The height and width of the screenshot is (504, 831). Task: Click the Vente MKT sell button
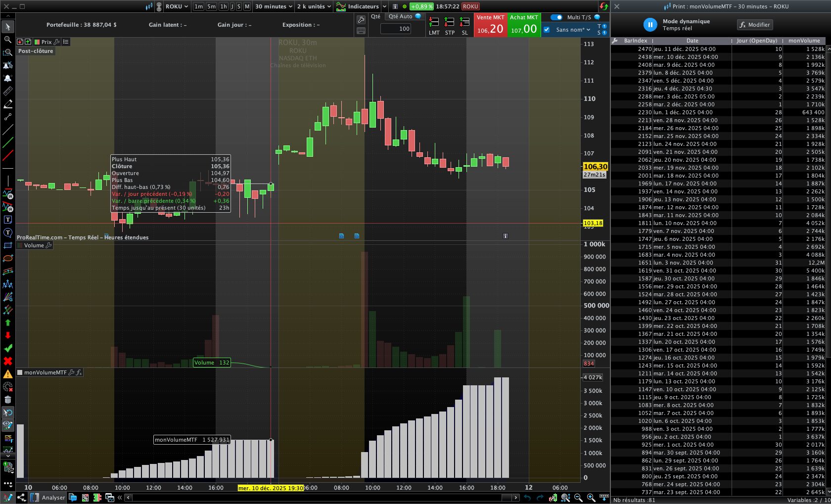tap(490, 25)
